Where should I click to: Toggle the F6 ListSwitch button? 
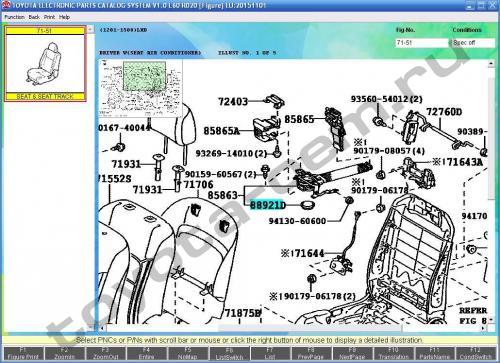(x=229, y=353)
